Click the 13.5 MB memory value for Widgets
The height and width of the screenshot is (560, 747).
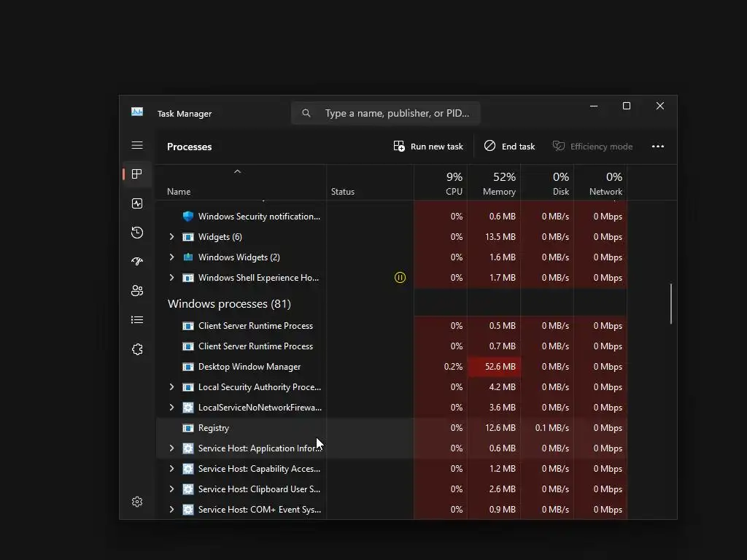(500, 237)
